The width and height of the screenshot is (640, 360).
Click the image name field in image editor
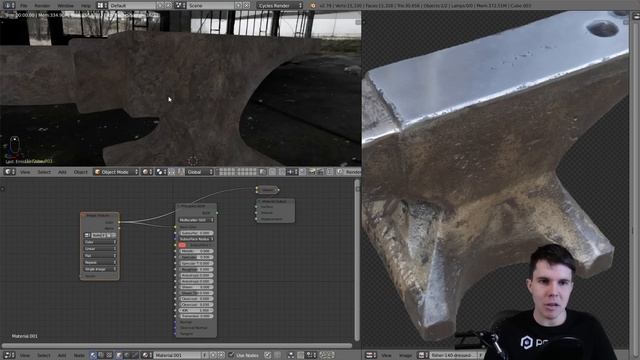(454, 356)
